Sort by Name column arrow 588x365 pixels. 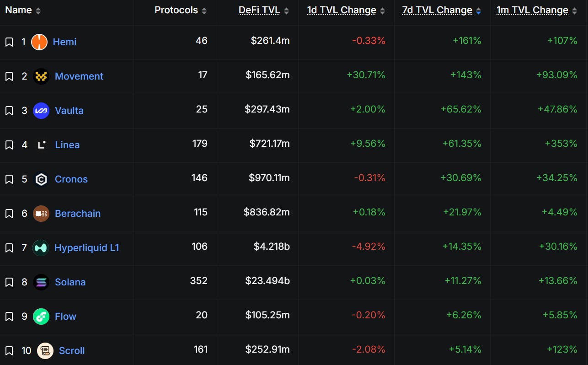pyautogui.click(x=38, y=11)
